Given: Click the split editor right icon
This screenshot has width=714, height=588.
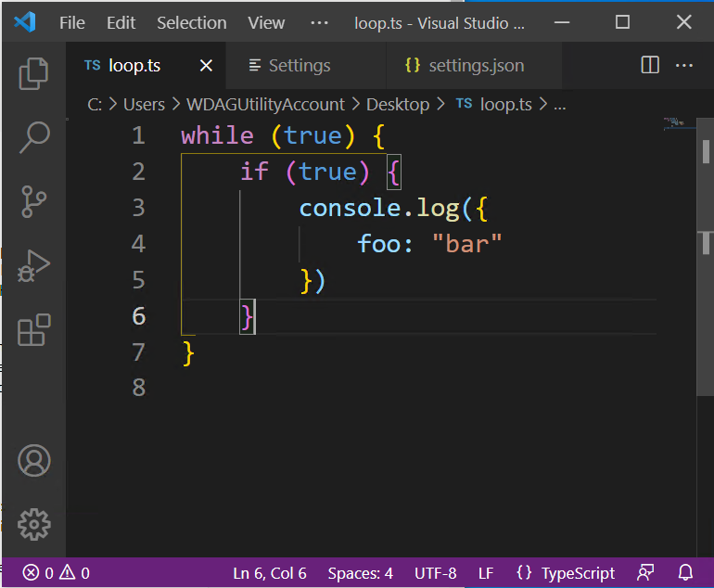Looking at the screenshot, I should coord(650,65).
